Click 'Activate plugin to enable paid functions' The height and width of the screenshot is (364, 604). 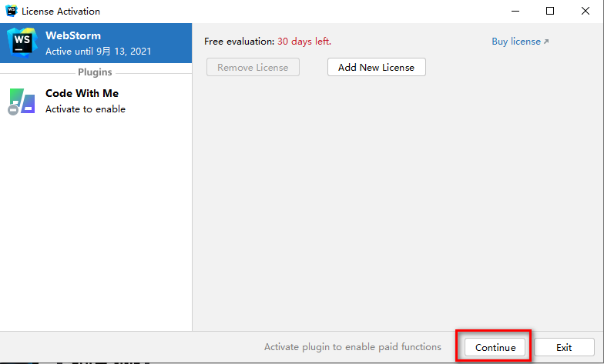click(x=353, y=347)
